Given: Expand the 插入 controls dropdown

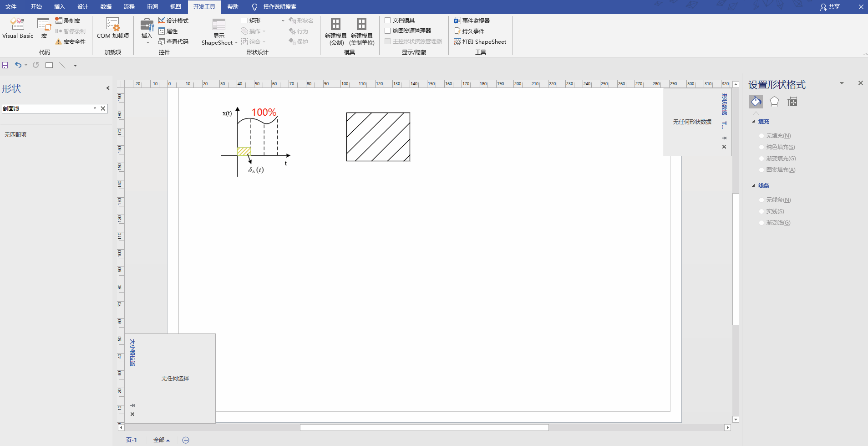Looking at the screenshot, I should 147,43.
